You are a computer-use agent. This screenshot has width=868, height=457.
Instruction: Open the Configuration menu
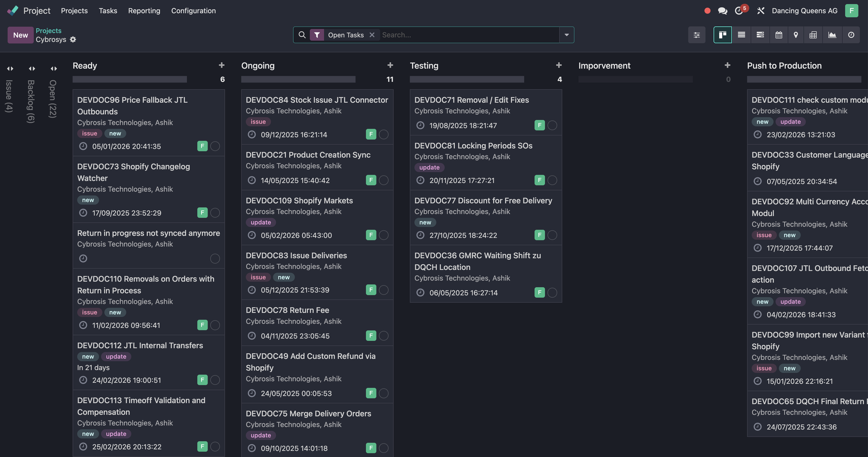pos(193,11)
